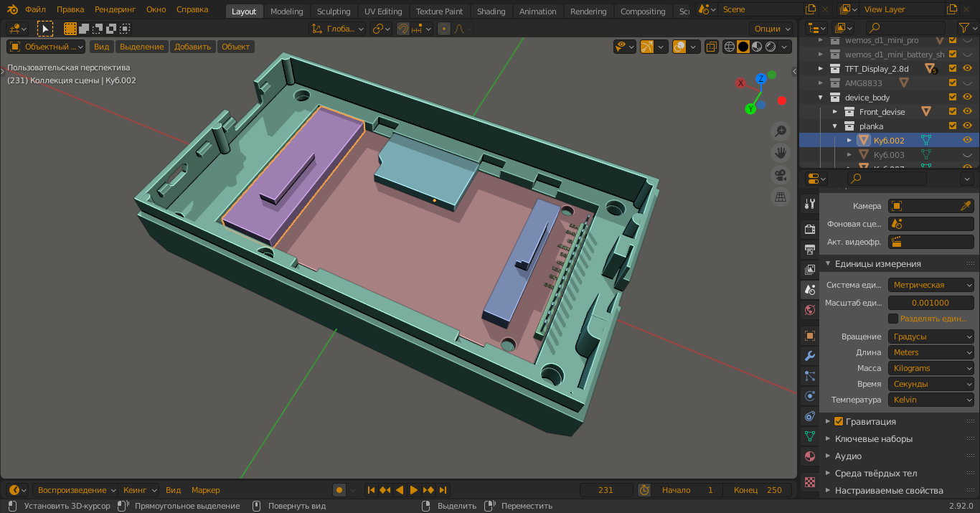Toggle snapping magnet in header
The height and width of the screenshot is (513, 980).
(404, 29)
